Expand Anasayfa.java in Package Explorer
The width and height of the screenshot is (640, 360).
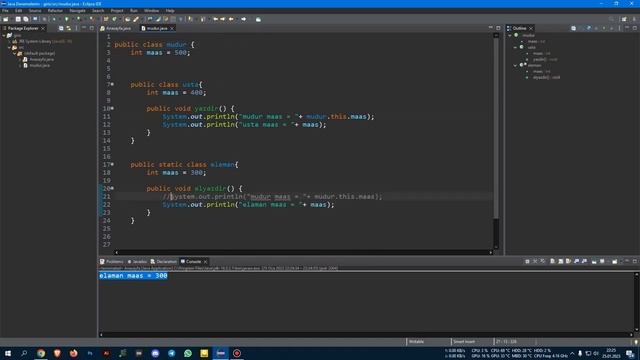(x=20, y=60)
